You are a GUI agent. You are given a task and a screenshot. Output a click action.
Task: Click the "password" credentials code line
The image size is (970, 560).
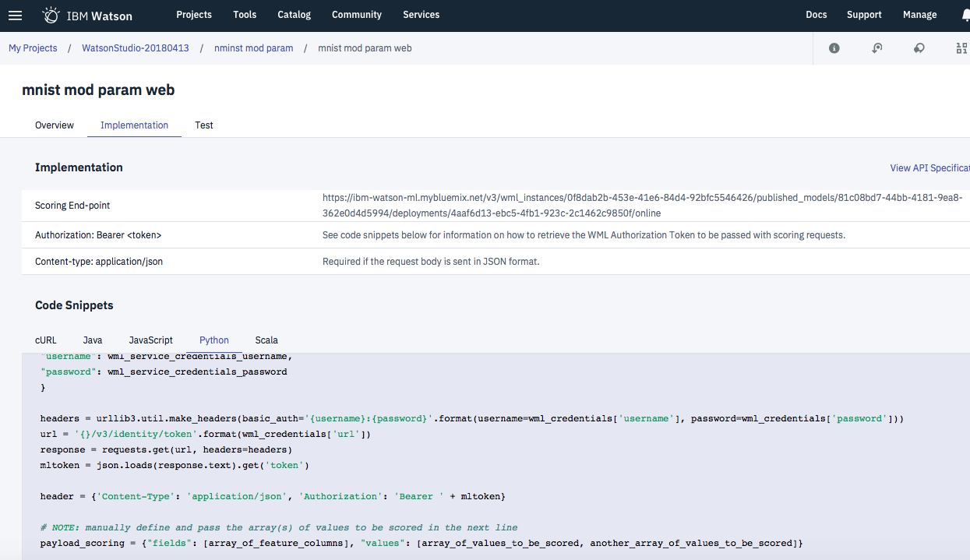(164, 372)
